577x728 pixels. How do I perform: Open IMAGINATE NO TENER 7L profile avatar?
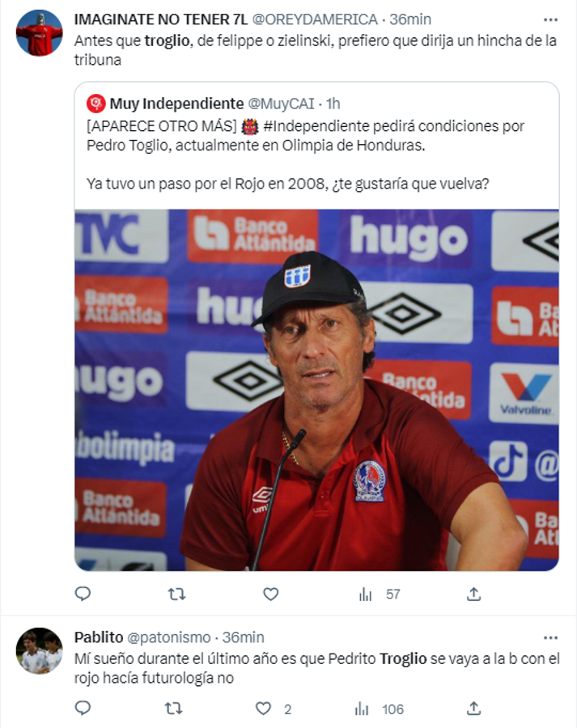point(39,33)
